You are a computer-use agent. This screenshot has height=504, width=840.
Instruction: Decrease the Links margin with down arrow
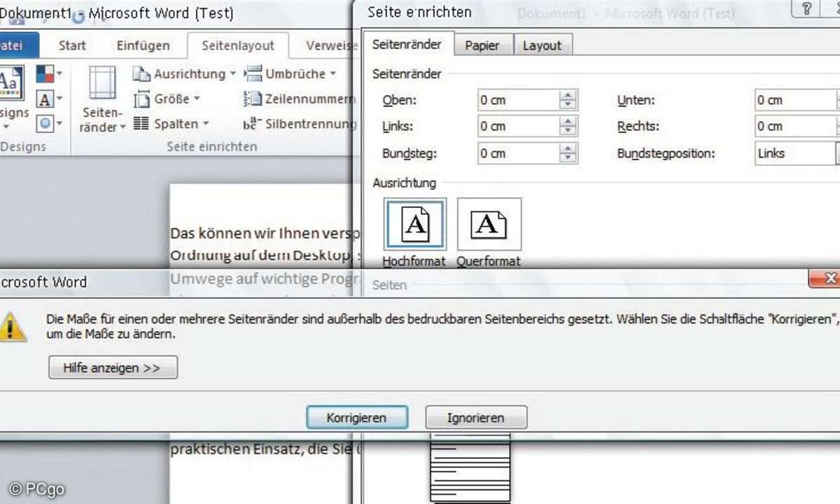point(569,132)
